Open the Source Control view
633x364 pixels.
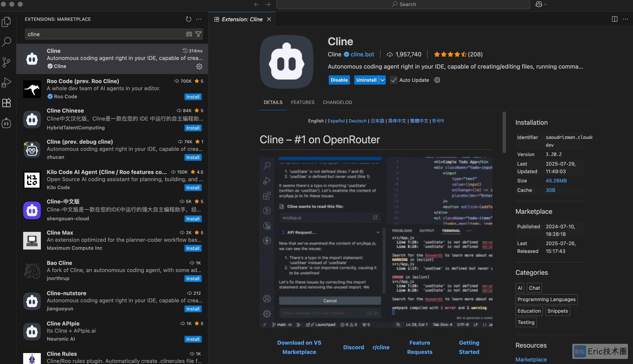point(6,62)
